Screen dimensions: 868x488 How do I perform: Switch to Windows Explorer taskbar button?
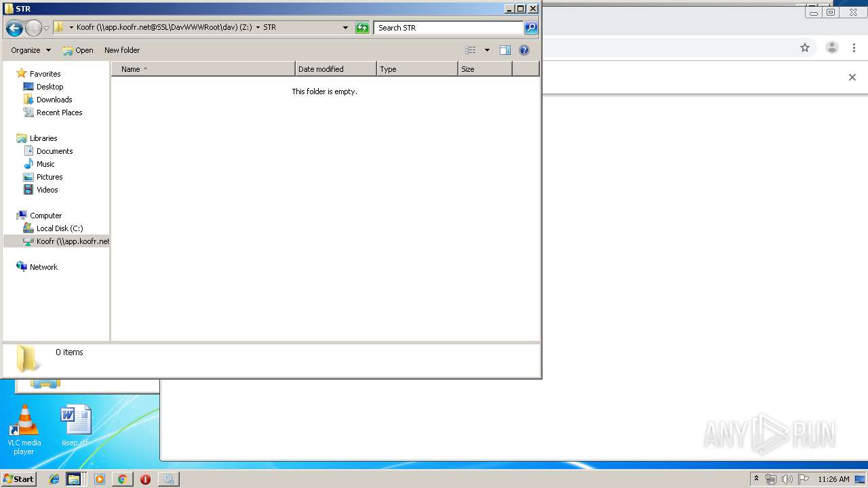coord(74,479)
